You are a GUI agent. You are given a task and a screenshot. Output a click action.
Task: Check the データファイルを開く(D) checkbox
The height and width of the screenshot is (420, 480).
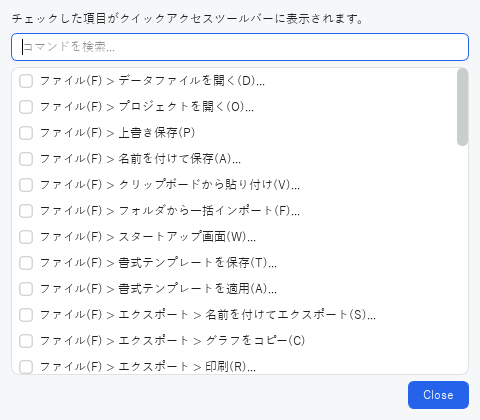[26, 81]
